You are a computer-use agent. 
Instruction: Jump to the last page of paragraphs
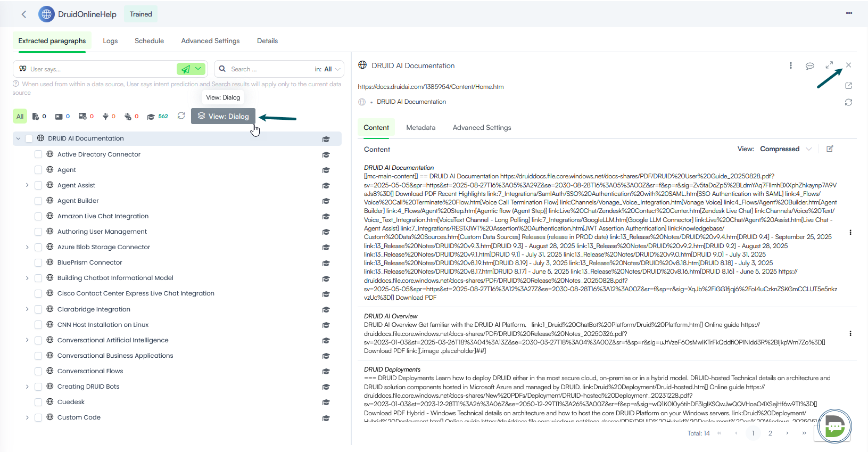point(804,433)
